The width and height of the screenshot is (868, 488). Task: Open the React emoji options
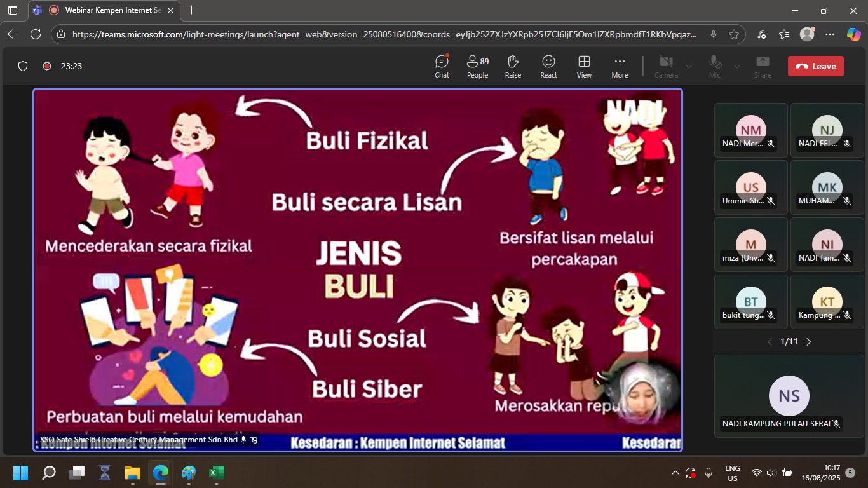(x=548, y=66)
